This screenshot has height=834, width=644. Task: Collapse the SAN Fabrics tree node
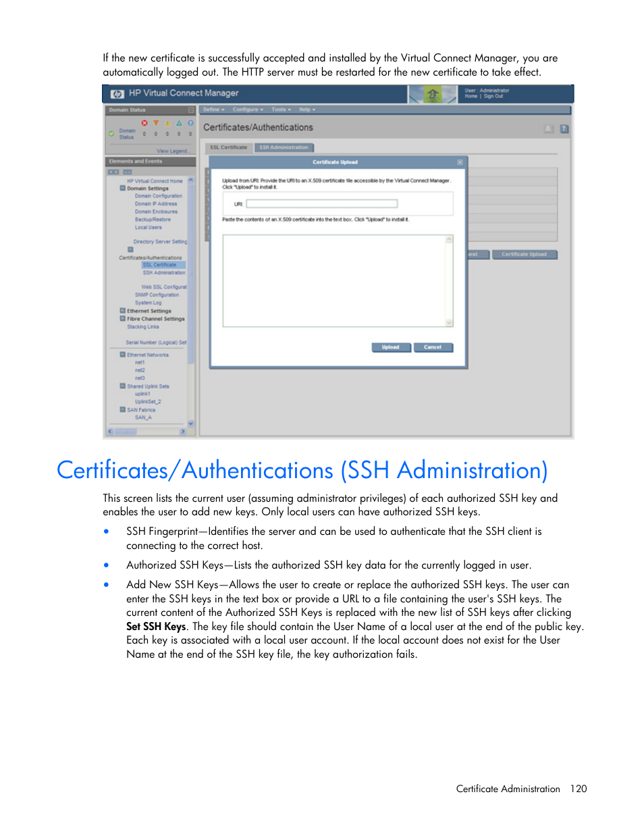tap(123, 409)
